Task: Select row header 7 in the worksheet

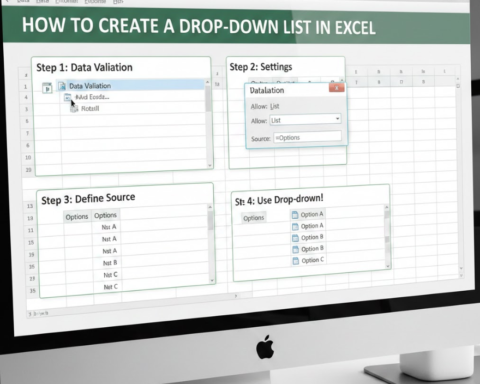Action: [27, 133]
